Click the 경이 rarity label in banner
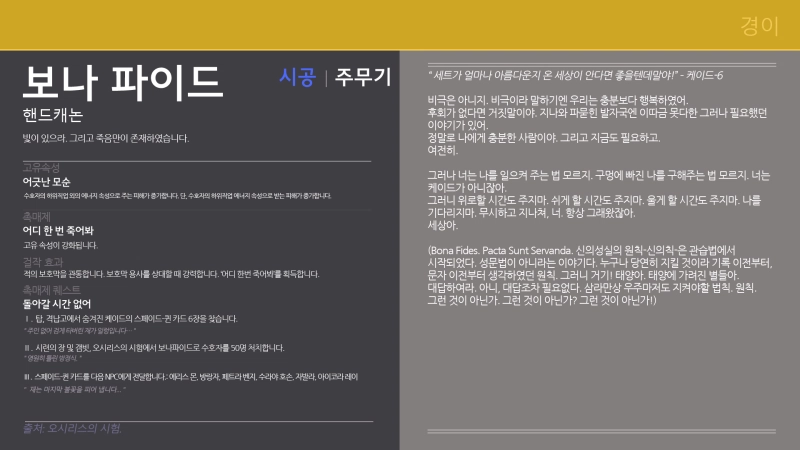The image size is (800, 450). coord(760,26)
